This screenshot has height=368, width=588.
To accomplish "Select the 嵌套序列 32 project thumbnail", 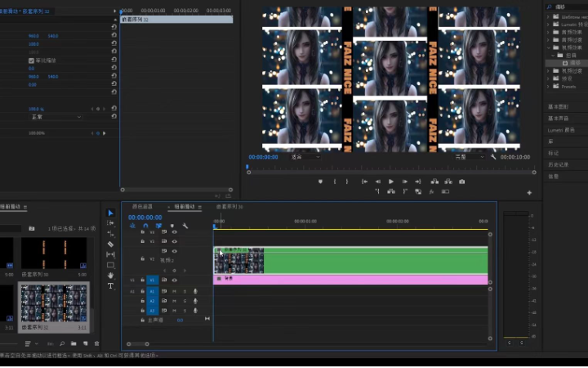I will [x=54, y=303].
